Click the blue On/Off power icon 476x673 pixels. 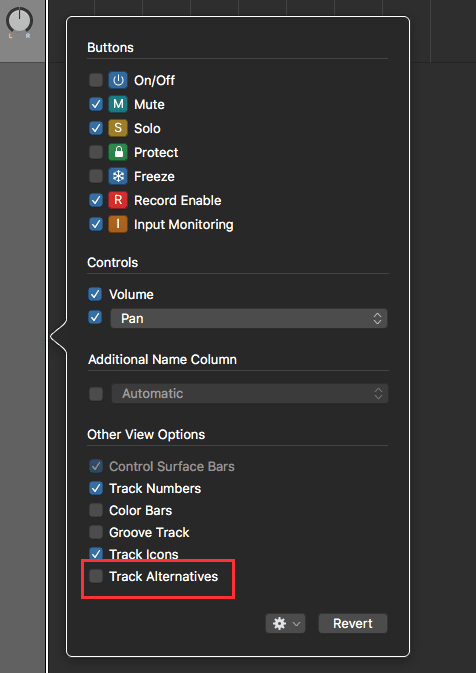118,80
